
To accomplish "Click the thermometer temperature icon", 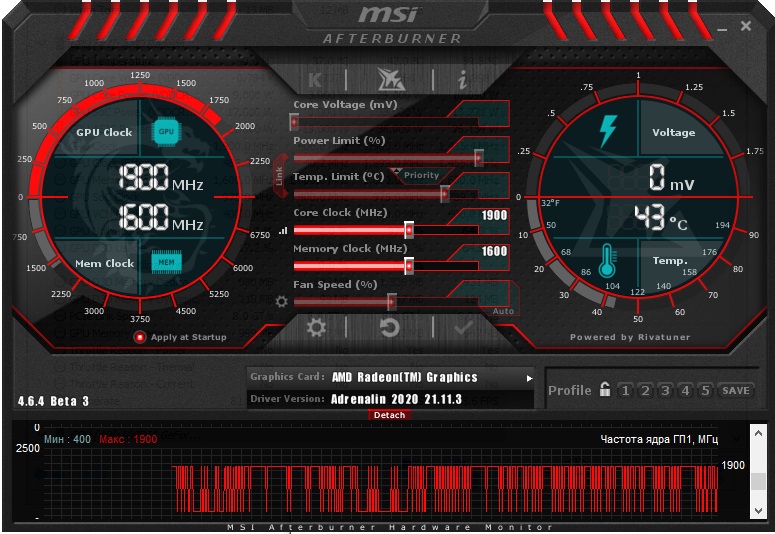I will click(607, 261).
